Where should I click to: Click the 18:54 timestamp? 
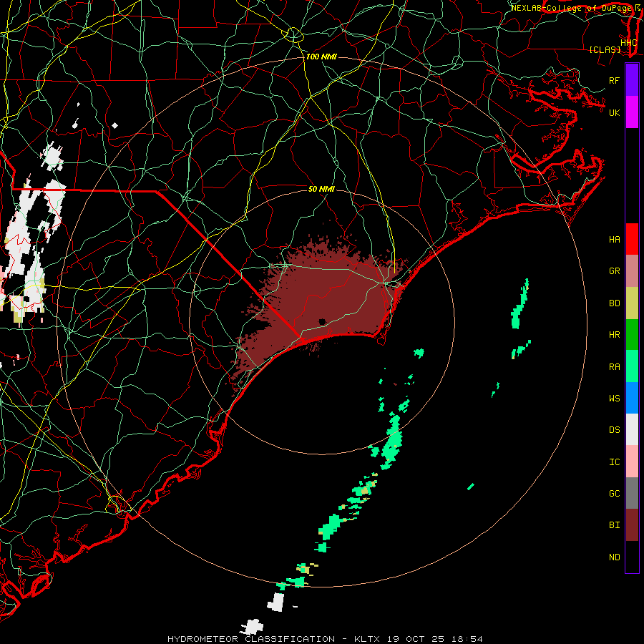(467, 639)
